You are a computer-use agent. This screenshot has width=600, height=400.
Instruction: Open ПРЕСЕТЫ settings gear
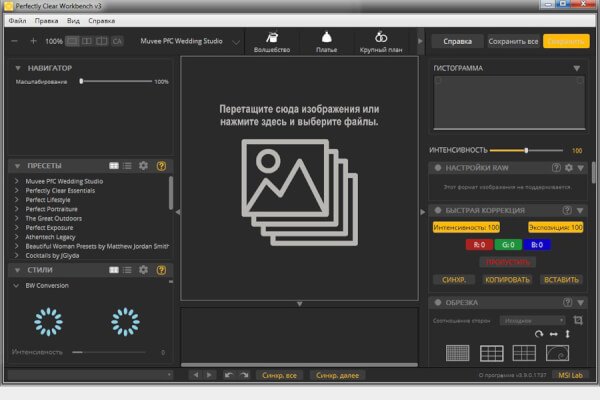click(143, 165)
